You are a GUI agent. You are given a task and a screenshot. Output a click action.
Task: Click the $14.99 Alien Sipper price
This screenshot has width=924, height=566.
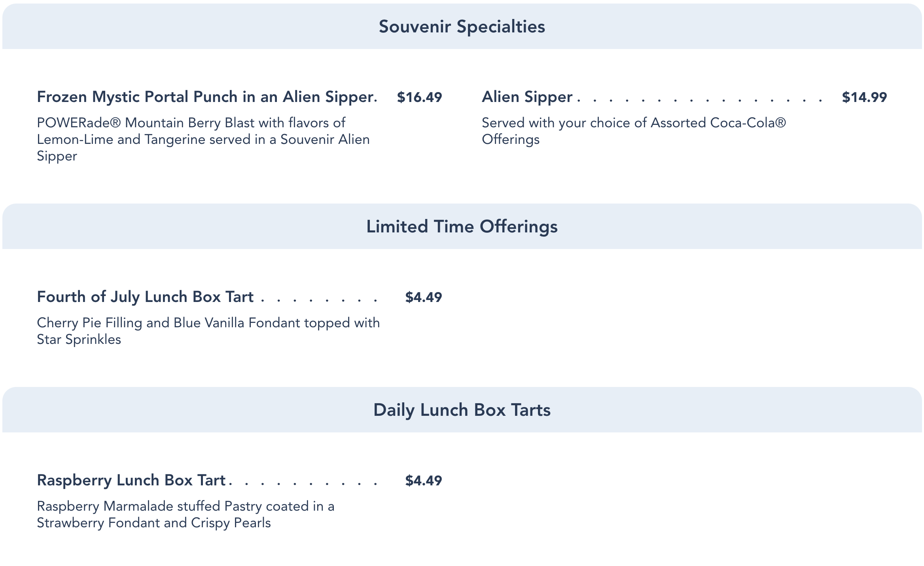coord(864,97)
